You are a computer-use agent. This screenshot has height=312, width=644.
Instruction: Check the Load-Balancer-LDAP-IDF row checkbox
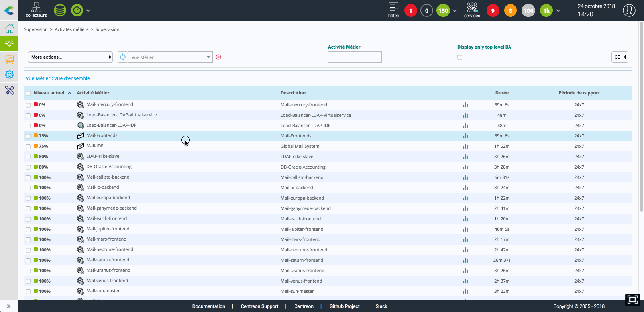[28, 126]
